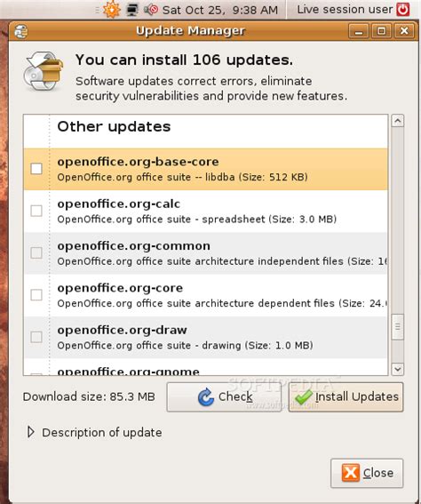Screen dimensions: 421x504
Task: Select the openoffice.org-common row text
Action: pyautogui.click(x=205, y=253)
